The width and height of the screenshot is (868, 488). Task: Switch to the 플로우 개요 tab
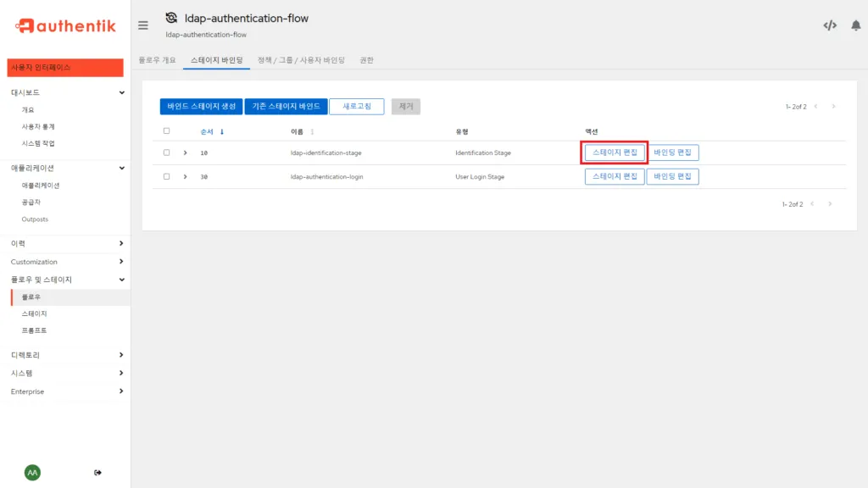158,60
